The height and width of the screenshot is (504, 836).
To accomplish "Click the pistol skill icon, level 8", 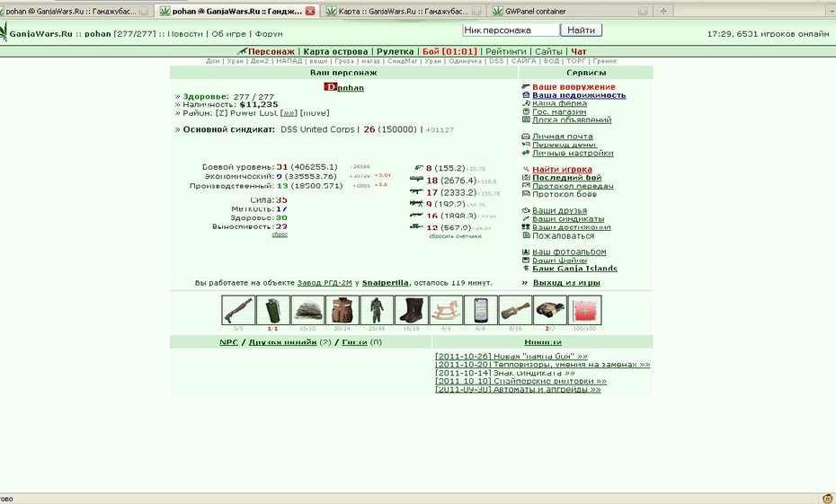I will pos(419,168).
